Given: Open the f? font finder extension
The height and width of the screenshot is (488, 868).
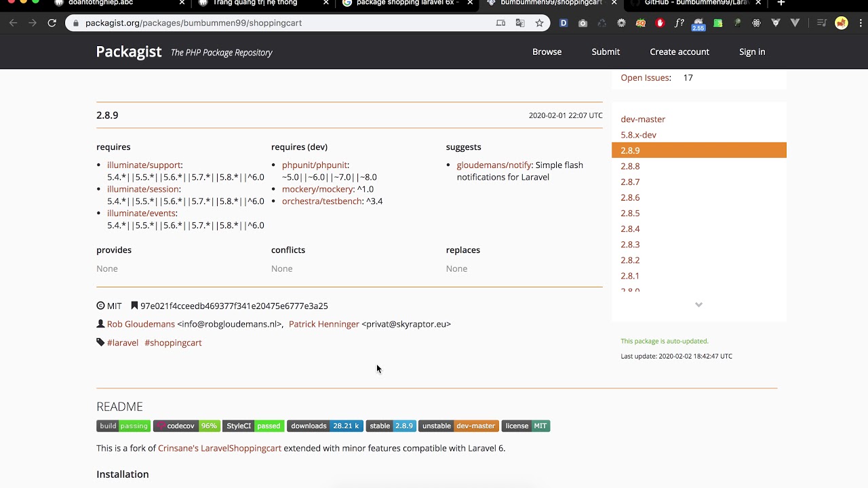Looking at the screenshot, I should tap(679, 23).
